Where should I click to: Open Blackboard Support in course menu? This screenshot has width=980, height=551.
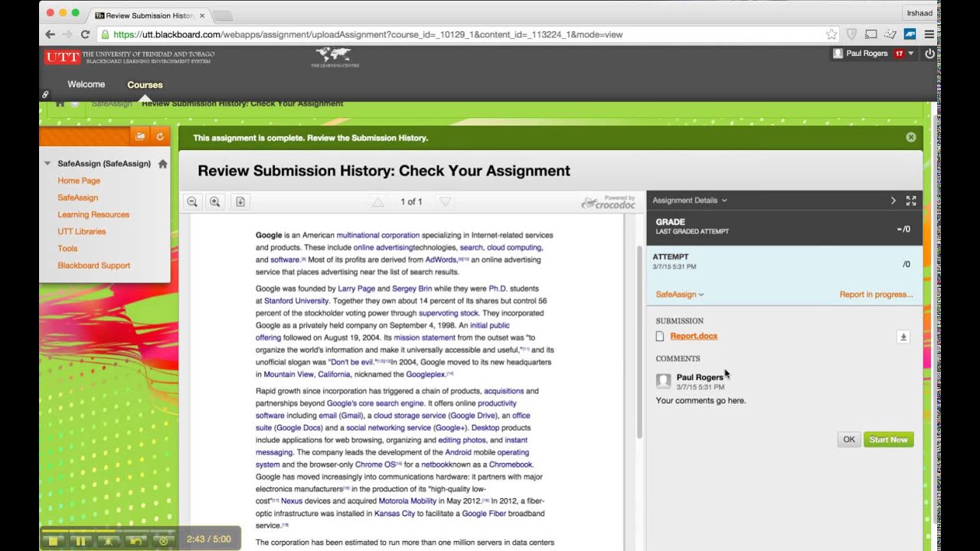pyautogui.click(x=94, y=266)
